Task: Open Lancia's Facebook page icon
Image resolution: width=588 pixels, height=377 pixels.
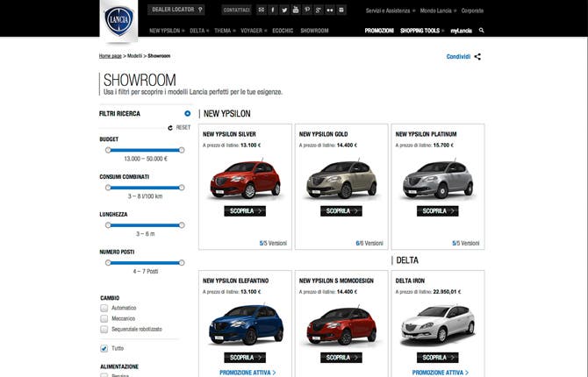Action: tap(273, 10)
